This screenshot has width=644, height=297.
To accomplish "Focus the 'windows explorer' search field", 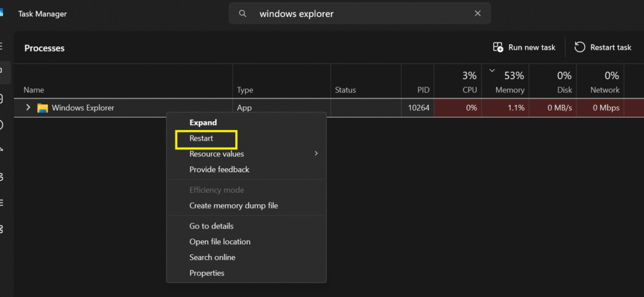I will coord(360,14).
